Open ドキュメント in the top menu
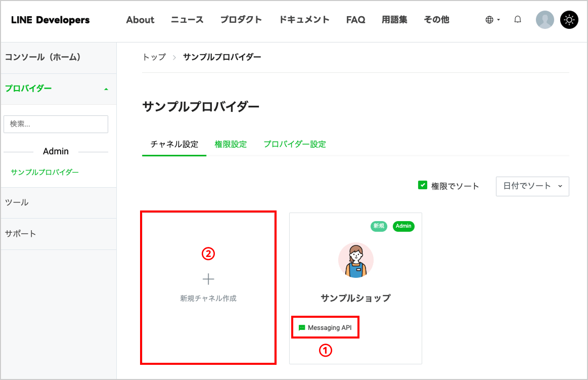This screenshot has width=588, height=380. point(304,20)
